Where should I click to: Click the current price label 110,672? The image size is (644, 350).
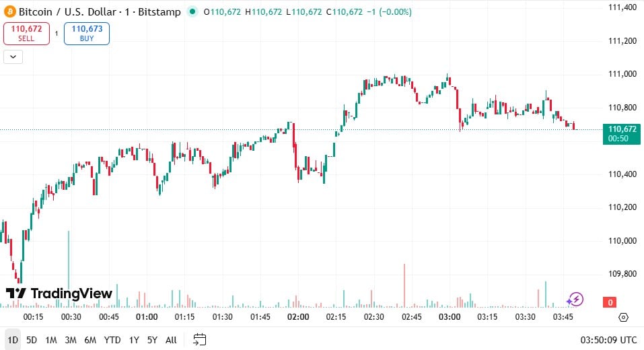pos(622,129)
